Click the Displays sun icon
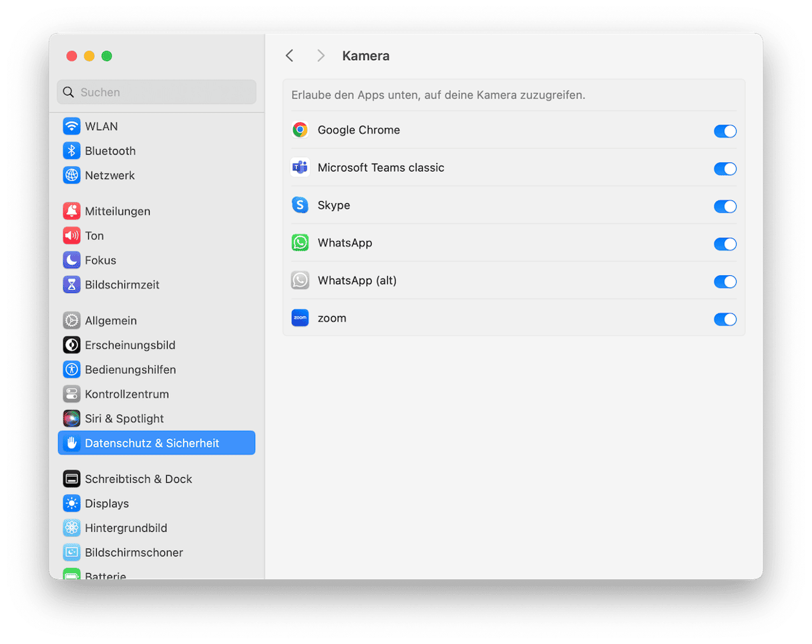Screen dimensions: 812x644 71,504
